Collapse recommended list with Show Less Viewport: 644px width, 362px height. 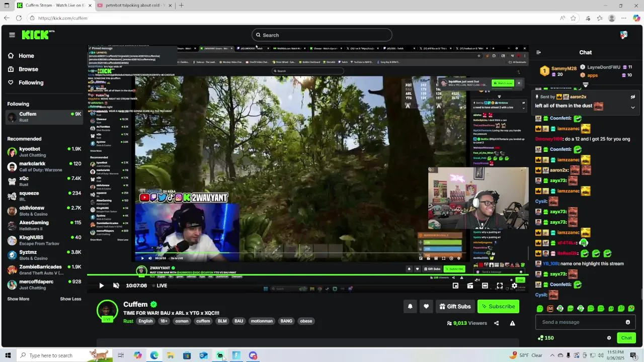pyautogui.click(x=70, y=299)
